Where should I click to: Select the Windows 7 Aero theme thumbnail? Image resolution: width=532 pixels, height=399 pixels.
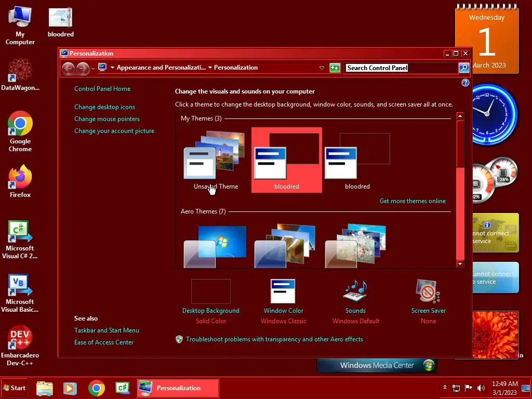[x=215, y=246]
